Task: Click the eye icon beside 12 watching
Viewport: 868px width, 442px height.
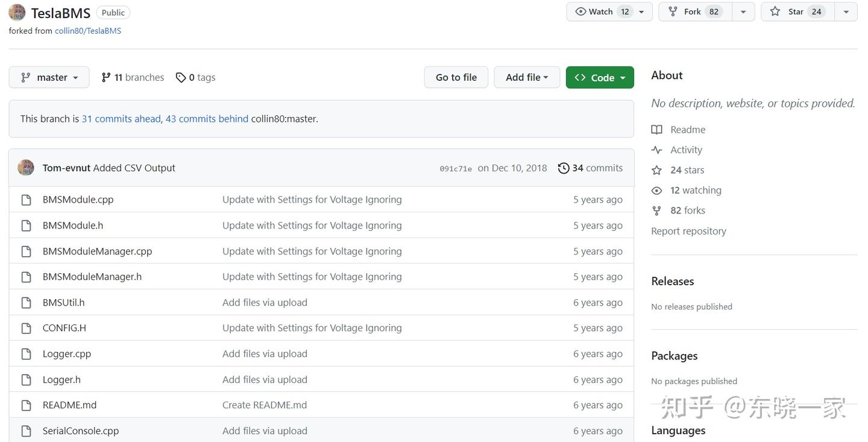Action: [656, 191]
